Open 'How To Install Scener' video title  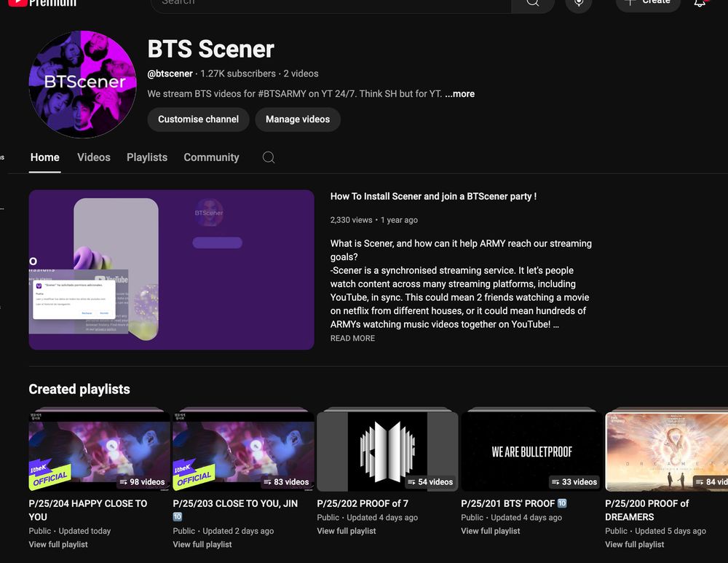point(433,197)
